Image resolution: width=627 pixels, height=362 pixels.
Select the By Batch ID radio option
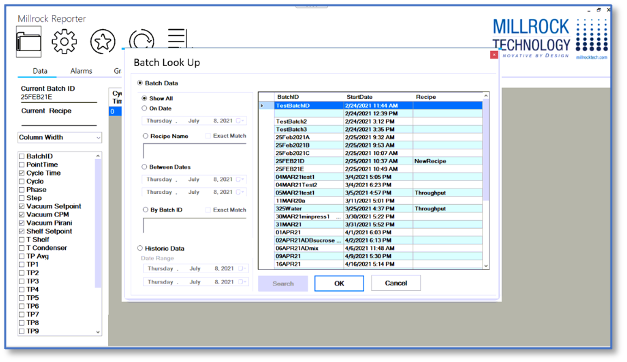pyautogui.click(x=146, y=210)
